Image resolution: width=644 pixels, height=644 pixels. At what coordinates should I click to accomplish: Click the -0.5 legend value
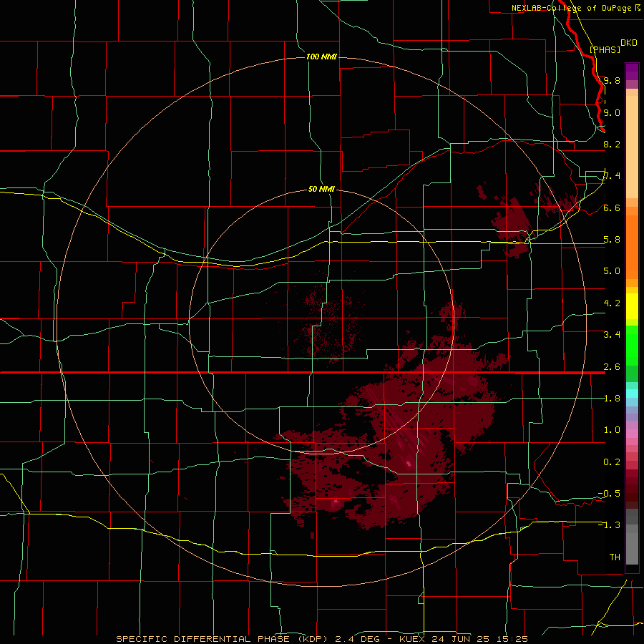[x=609, y=494]
